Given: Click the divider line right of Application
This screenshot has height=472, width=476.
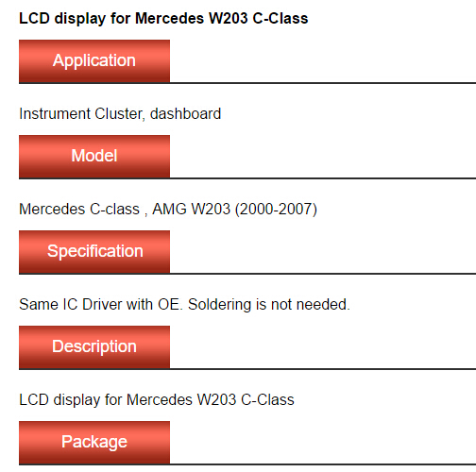Looking at the screenshot, I should coord(323,83).
